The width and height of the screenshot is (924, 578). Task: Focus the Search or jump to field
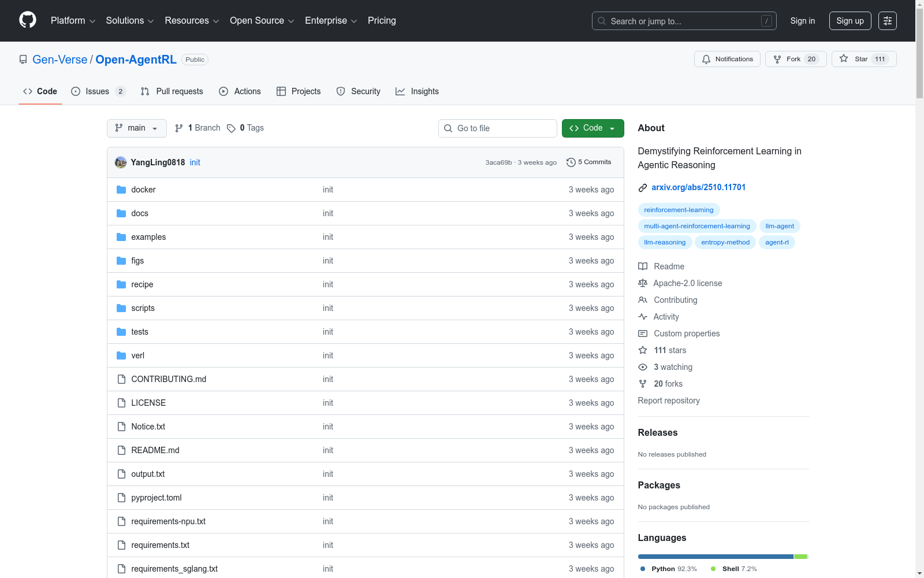pyautogui.click(x=684, y=21)
